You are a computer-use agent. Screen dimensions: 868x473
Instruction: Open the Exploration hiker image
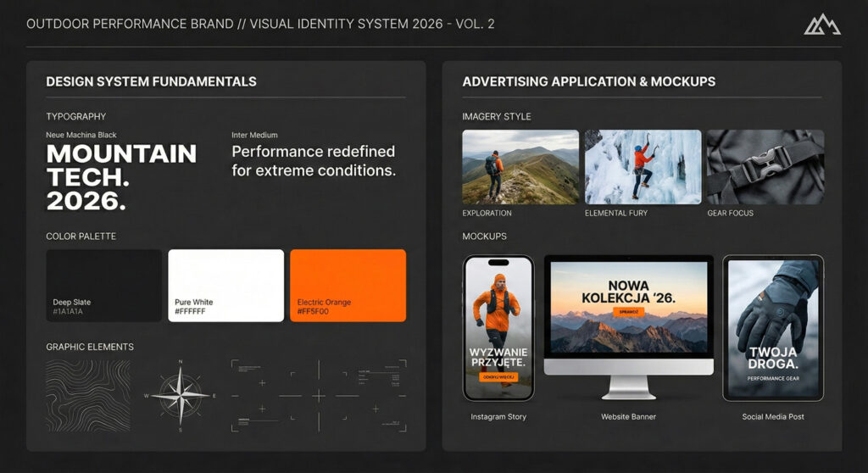tap(520, 167)
